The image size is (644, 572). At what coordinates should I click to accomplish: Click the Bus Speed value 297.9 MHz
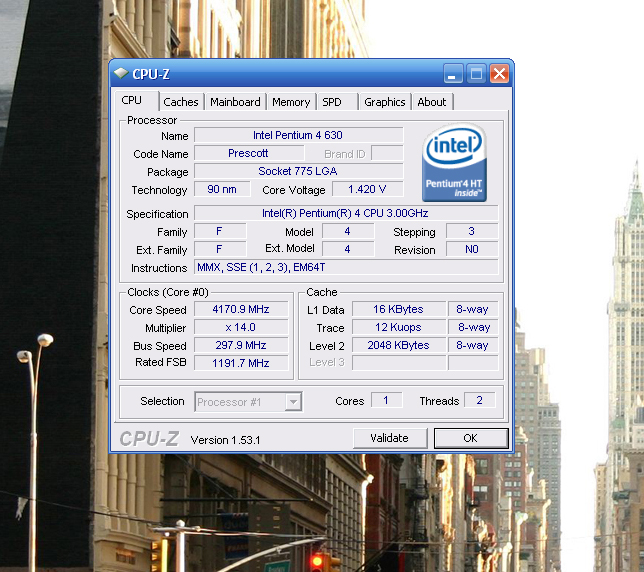pyautogui.click(x=241, y=345)
